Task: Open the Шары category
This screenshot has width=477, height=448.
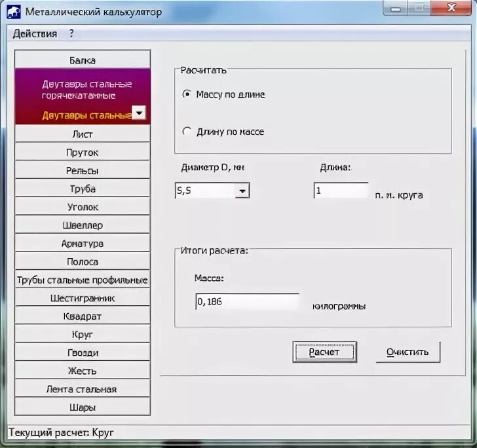Action: tap(83, 407)
